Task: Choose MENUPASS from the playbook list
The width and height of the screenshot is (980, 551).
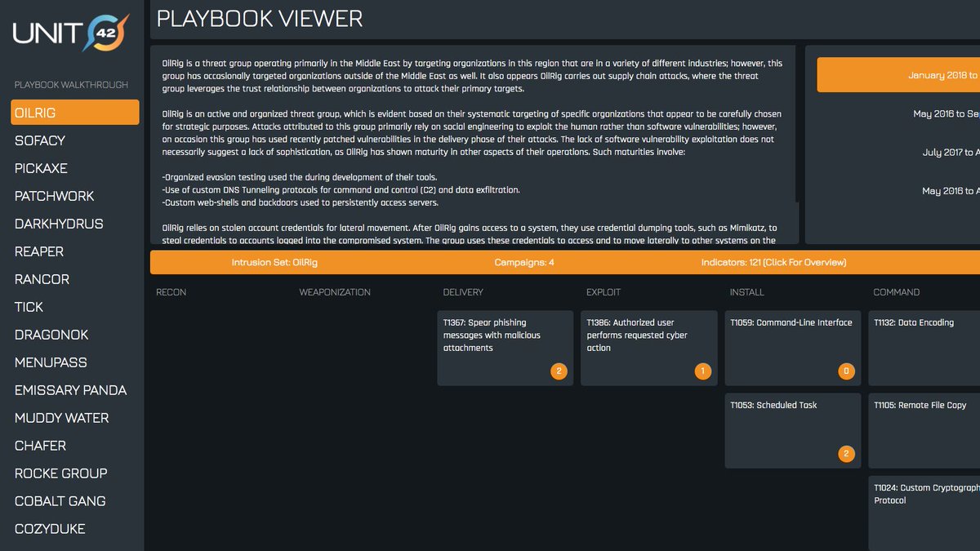Action: pos(51,362)
